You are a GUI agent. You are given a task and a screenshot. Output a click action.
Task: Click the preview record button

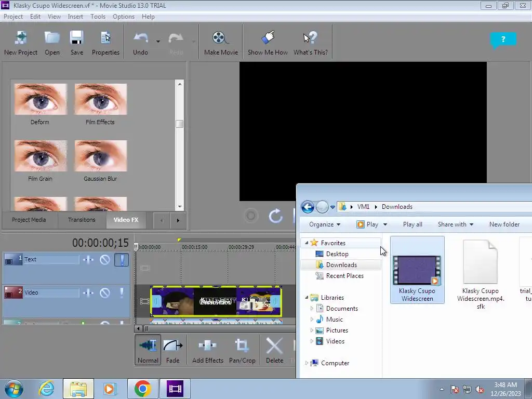tap(251, 216)
